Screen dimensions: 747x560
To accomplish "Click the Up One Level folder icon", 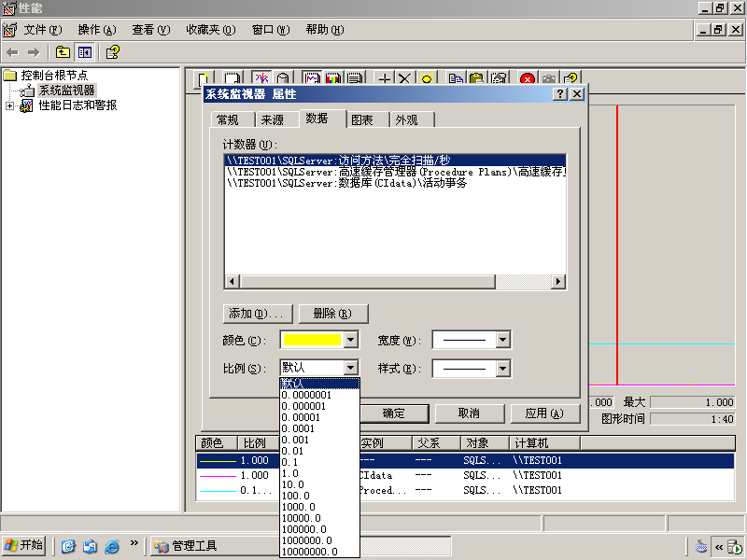I will pos(63,52).
